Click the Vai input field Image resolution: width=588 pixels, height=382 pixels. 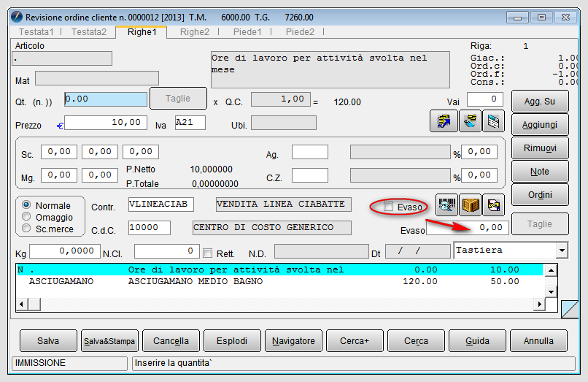485,99
